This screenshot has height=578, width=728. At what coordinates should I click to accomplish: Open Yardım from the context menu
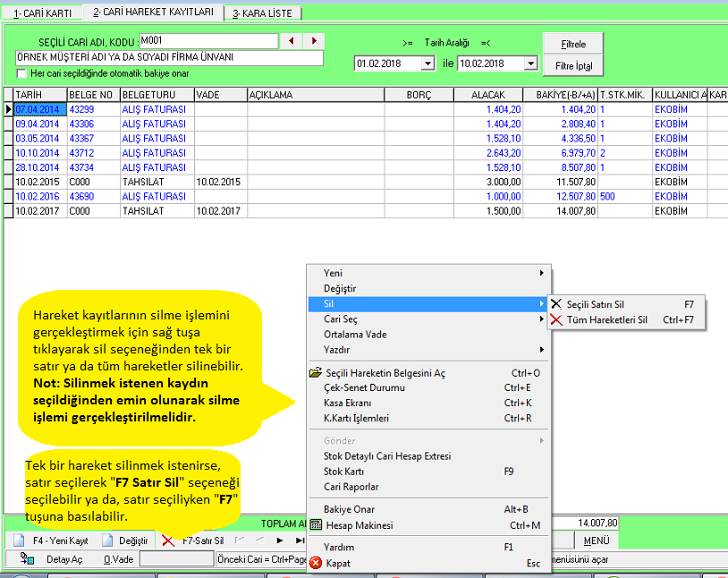(x=427, y=548)
